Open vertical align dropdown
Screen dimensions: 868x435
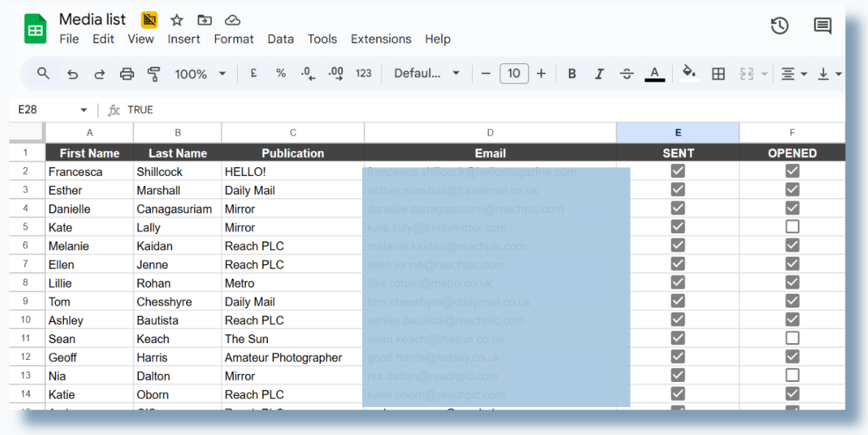click(829, 74)
